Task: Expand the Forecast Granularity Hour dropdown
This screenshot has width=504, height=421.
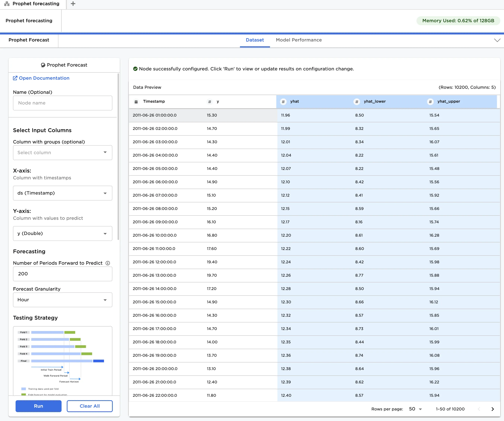Action: [x=63, y=300]
